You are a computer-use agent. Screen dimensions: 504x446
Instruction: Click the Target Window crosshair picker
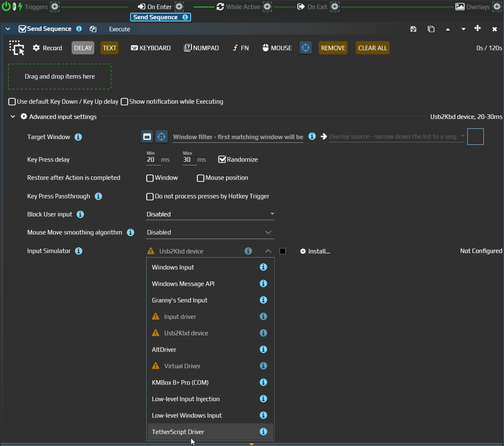(161, 137)
